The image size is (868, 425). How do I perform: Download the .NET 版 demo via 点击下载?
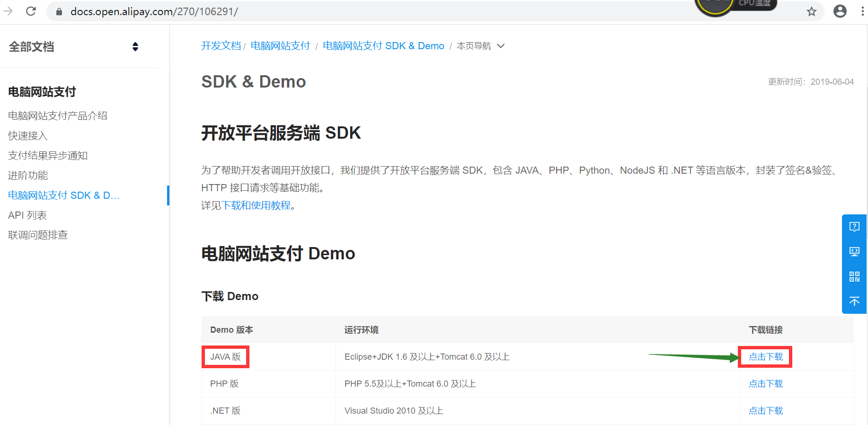(x=765, y=411)
